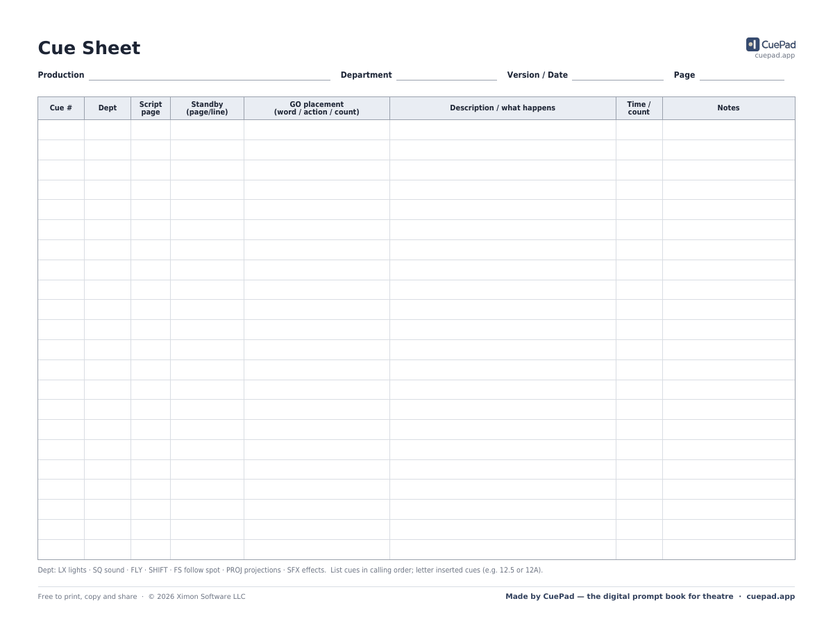
Task: Click the CuePad logo icon
Action: coord(752,44)
